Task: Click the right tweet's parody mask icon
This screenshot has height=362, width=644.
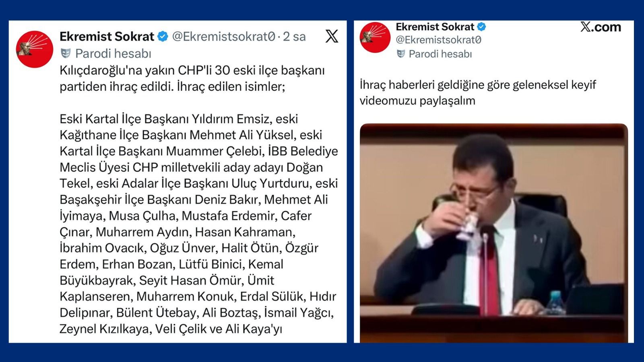Action: coord(401,53)
